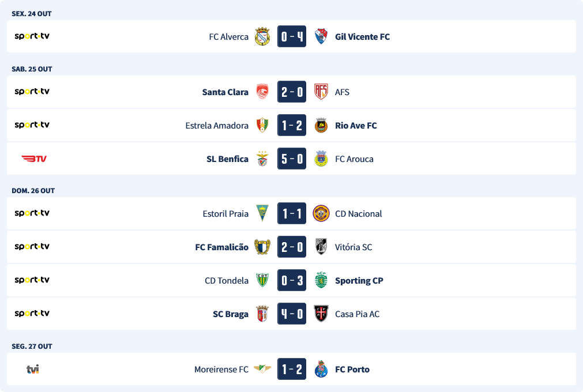Open the Moreirense FC team link
Viewport: 583px width, 392px height.
[x=221, y=370]
